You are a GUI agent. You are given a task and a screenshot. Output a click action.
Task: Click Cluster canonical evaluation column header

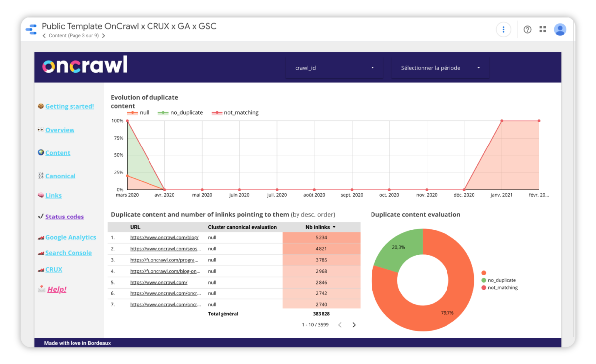pos(242,227)
